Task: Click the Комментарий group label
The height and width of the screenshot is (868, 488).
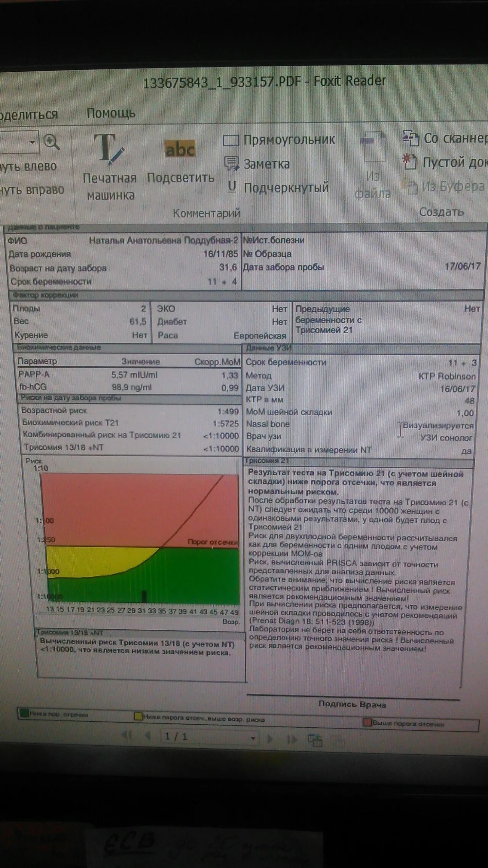Action: pyautogui.click(x=207, y=213)
